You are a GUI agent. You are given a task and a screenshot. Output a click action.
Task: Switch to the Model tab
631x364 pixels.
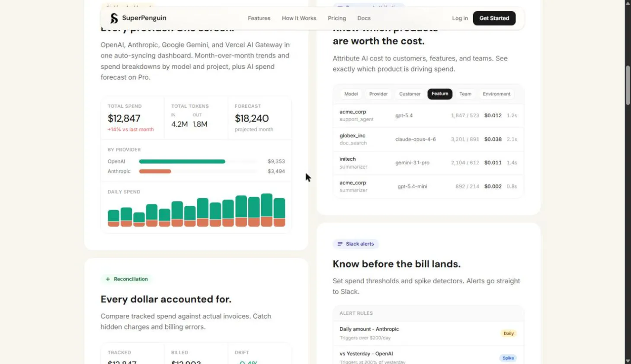pos(351,94)
